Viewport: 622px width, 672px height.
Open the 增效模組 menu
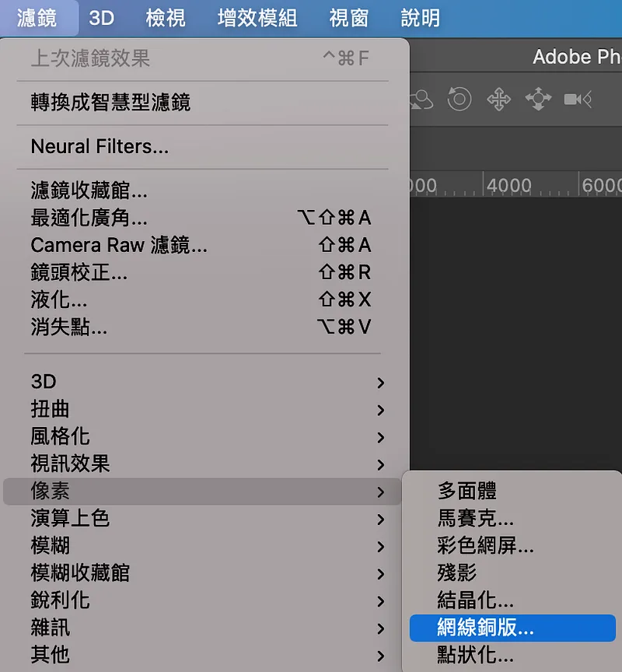[x=257, y=18]
